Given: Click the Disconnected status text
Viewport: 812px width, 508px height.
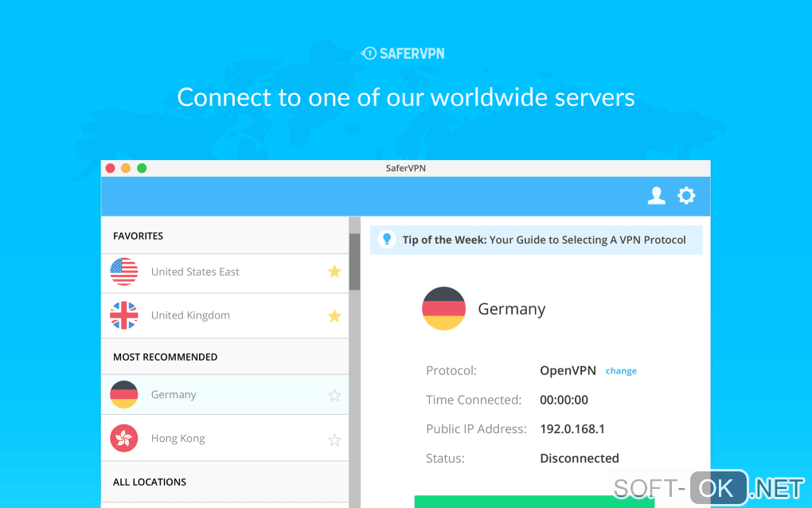Looking at the screenshot, I should click(580, 459).
